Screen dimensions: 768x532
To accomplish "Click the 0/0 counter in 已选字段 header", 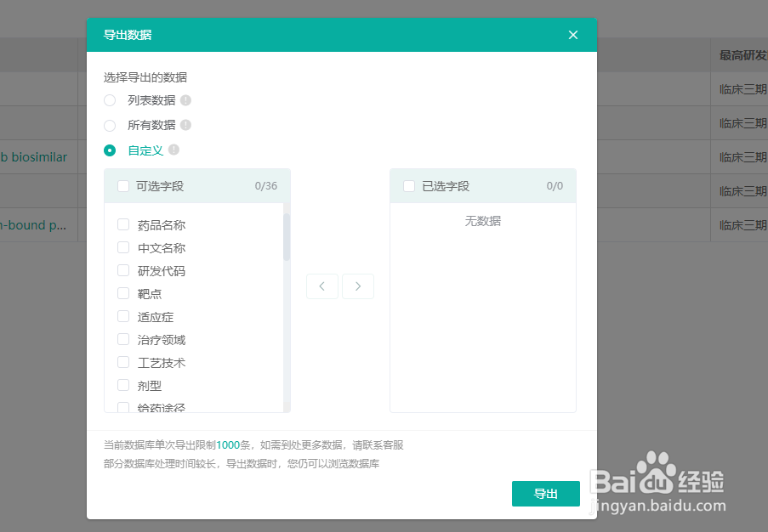I will [x=555, y=186].
